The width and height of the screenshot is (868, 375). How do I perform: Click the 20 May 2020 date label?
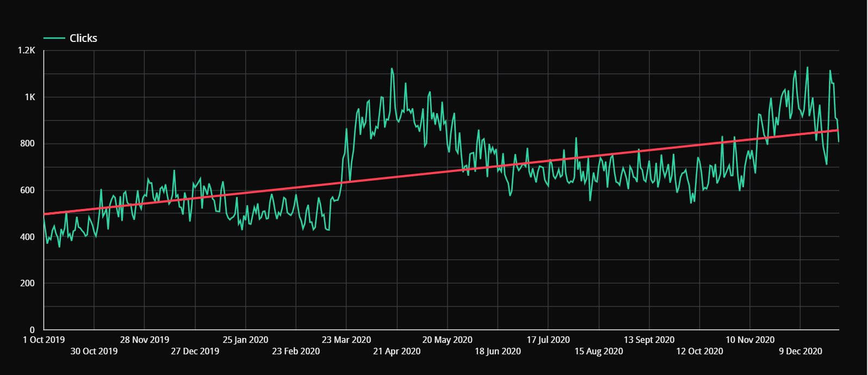[447, 340]
